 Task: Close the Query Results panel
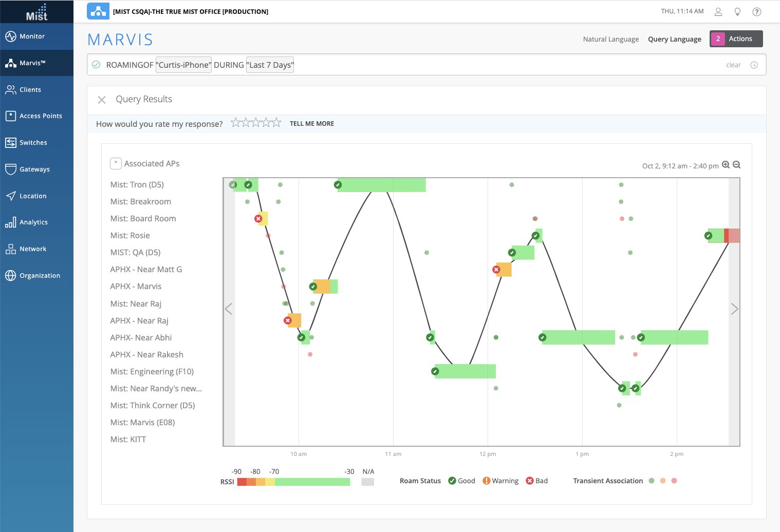point(102,100)
